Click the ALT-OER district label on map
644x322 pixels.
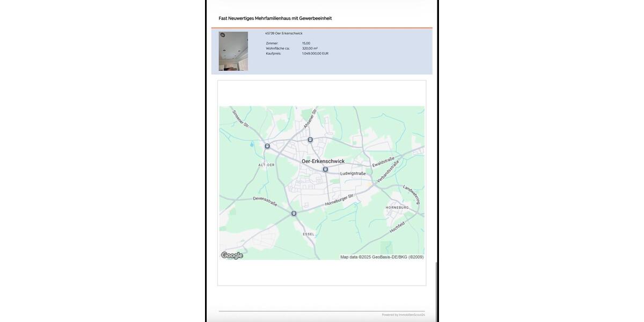(266, 165)
